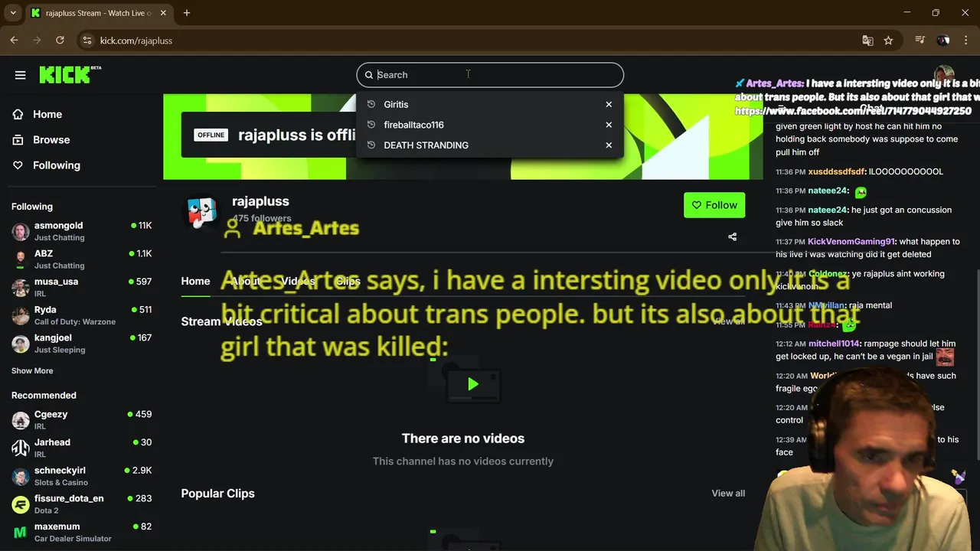Open rajapluss channel avatar

coord(201,213)
